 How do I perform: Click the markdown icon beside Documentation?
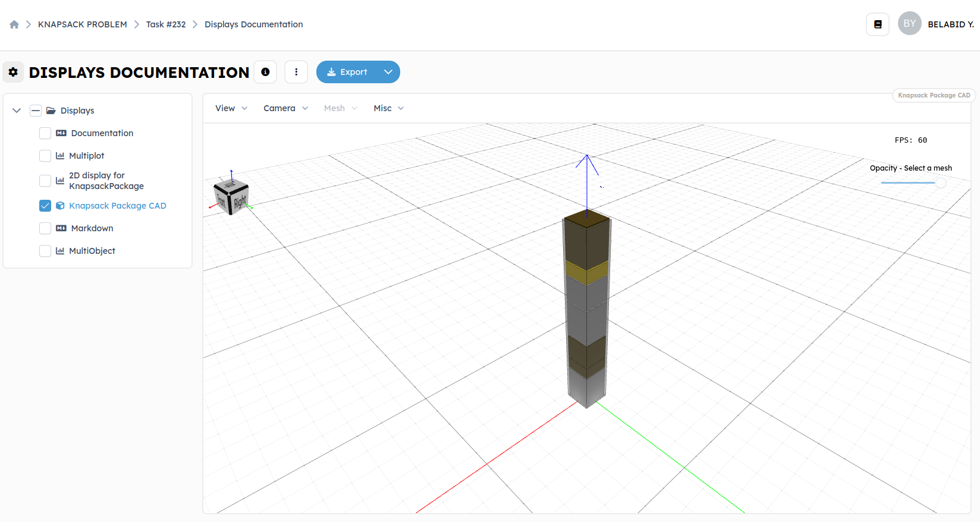61,133
